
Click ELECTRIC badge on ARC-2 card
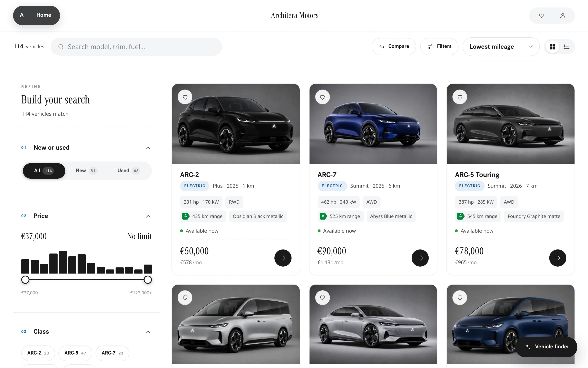click(x=195, y=186)
